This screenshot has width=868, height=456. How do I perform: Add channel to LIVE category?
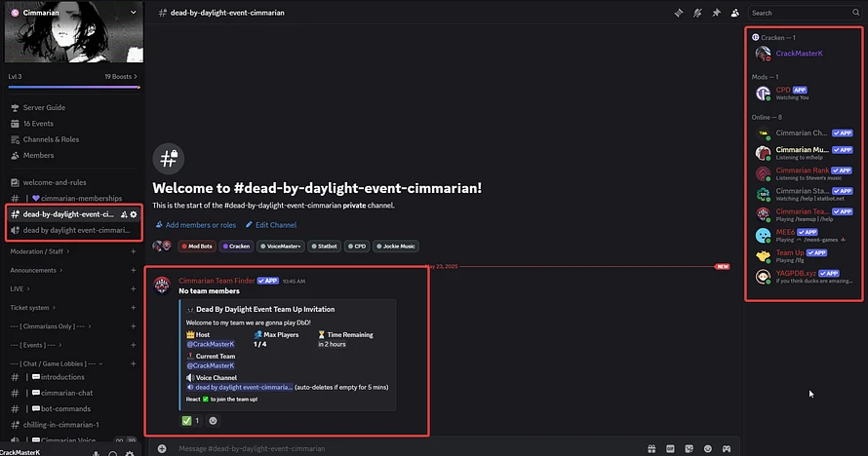[x=134, y=289]
